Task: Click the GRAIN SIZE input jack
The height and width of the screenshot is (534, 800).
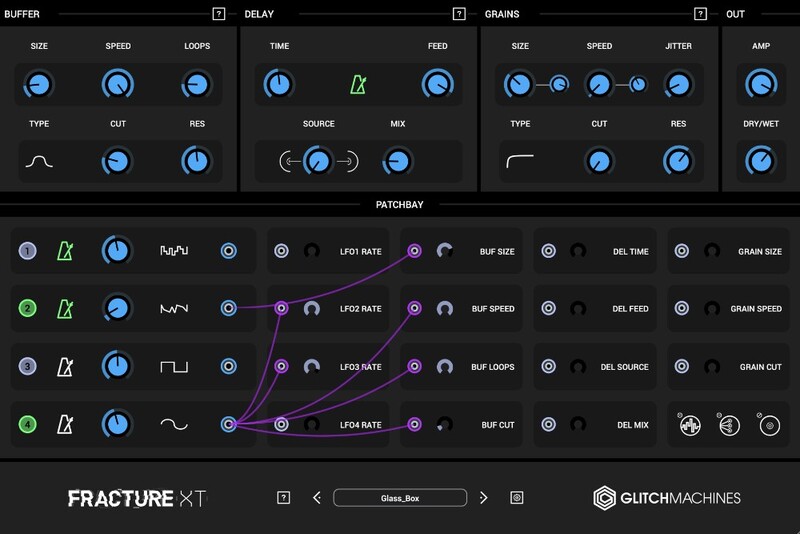Action: pos(682,251)
